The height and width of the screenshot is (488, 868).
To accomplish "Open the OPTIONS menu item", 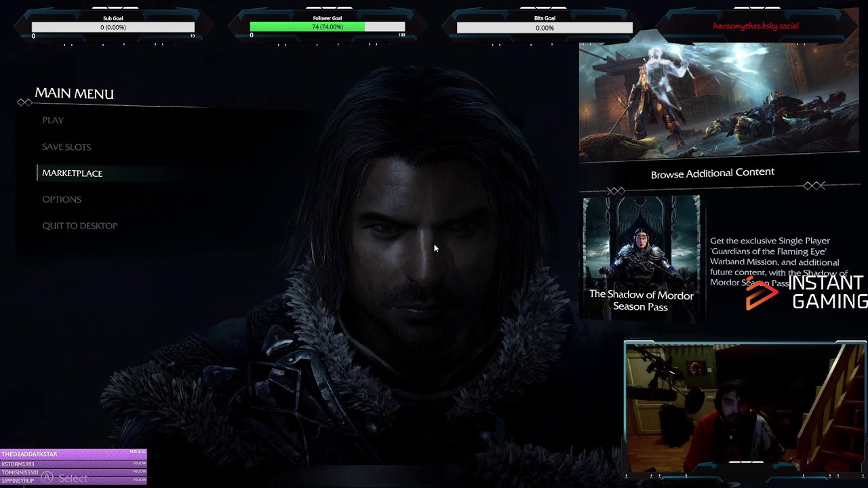I will 62,199.
